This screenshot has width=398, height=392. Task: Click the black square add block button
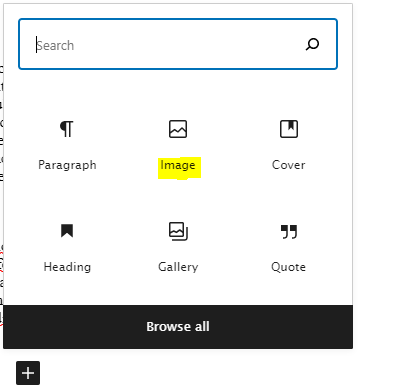pyautogui.click(x=28, y=373)
